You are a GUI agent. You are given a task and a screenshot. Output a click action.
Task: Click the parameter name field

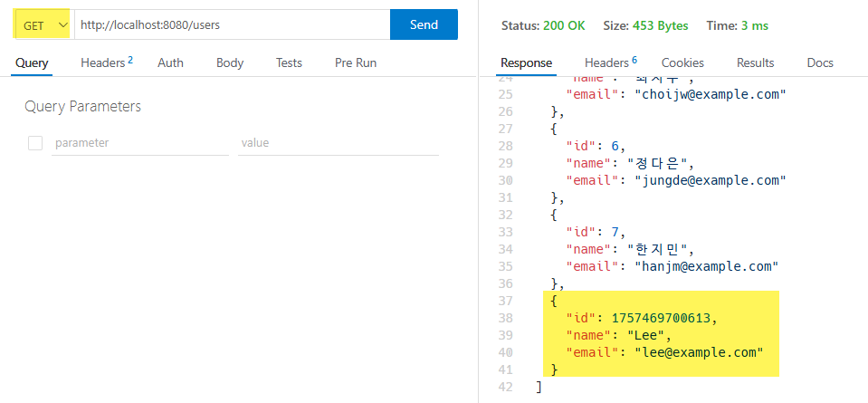140,143
